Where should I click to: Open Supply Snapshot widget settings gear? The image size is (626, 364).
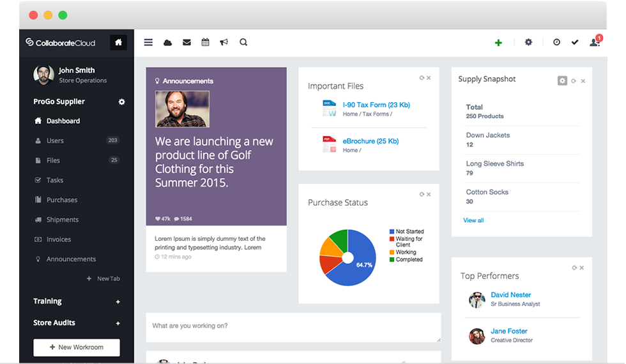(562, 80)
